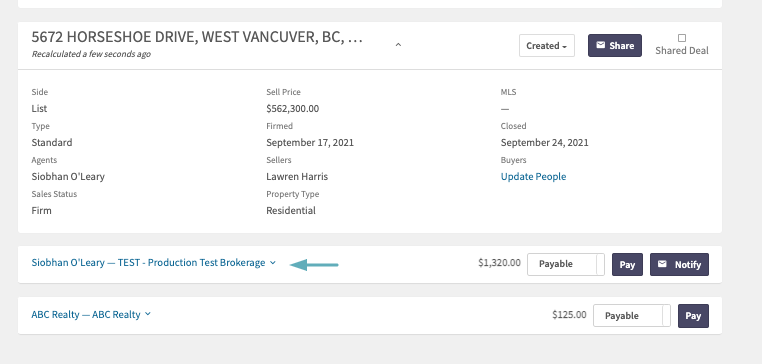
Task: Open the Payable dropdown for the $125.00 row
Action: point(632,315)
